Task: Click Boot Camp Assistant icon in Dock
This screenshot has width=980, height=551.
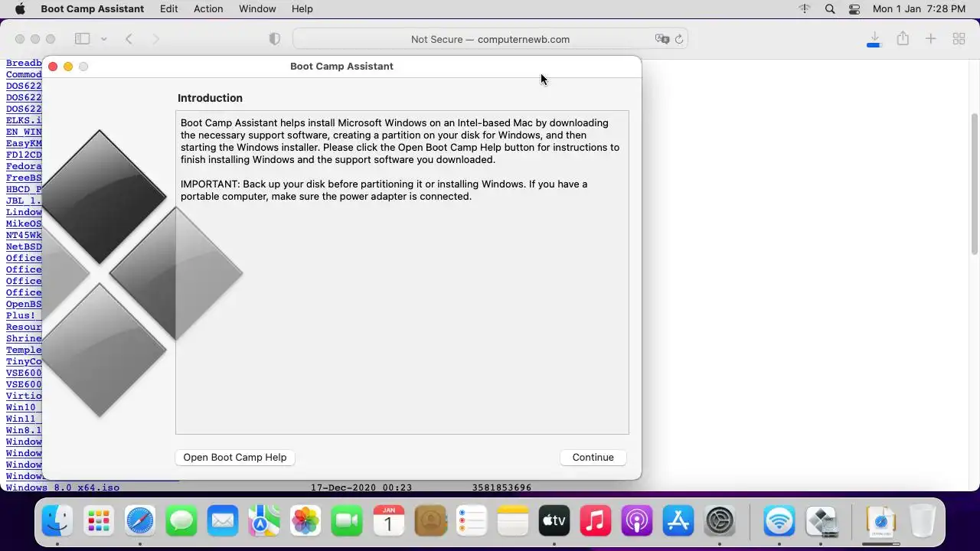Action: pyautogui.click(x=821, y=522)
